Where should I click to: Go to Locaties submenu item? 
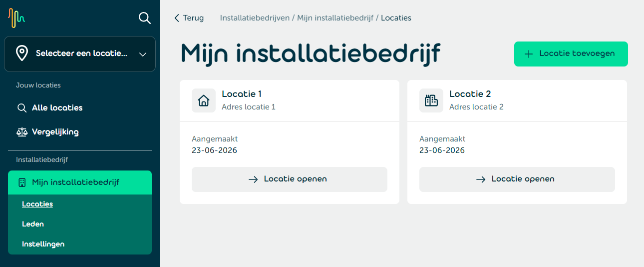point(37,204)
